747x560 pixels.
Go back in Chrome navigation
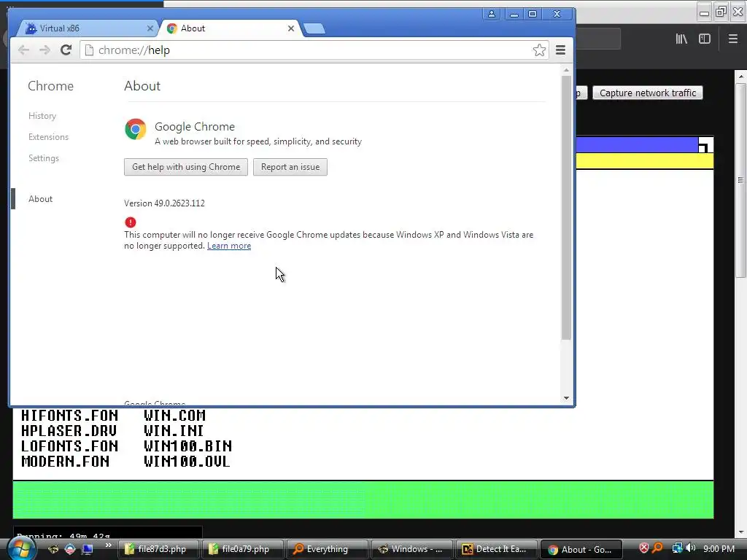point(23,50)
